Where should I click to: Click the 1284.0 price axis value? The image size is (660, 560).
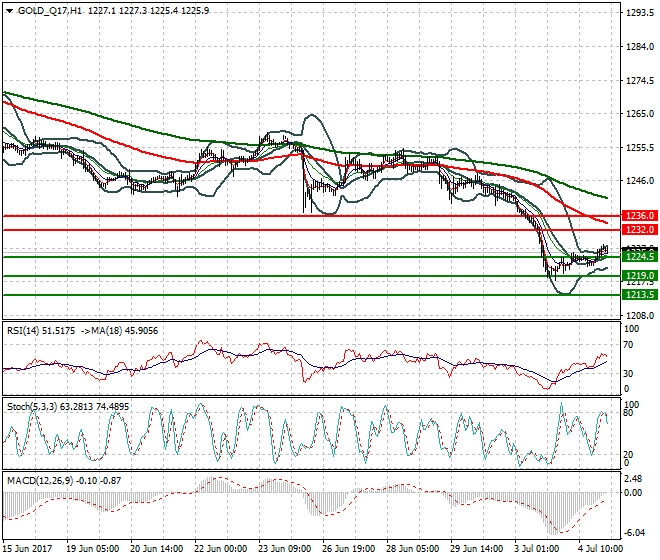coord(640,47)
